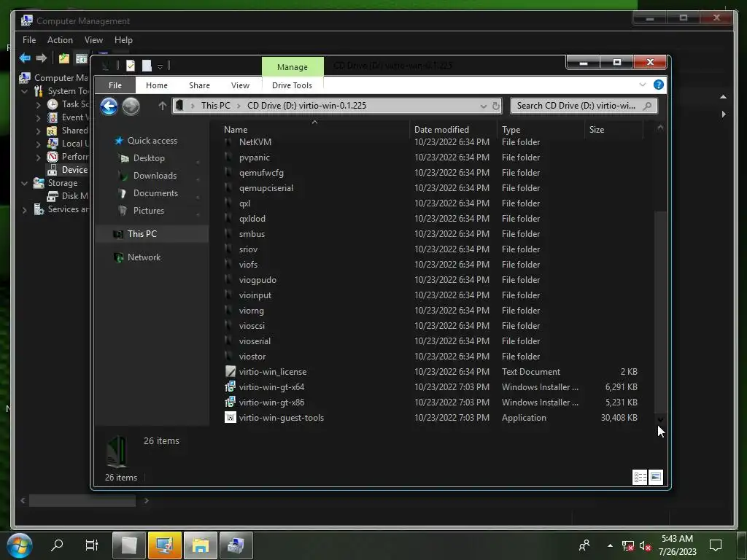Viewport: 747px width, 560px height.
Task: Click the taskbar clock showing 5:43 AM
Action: (678, 545)
